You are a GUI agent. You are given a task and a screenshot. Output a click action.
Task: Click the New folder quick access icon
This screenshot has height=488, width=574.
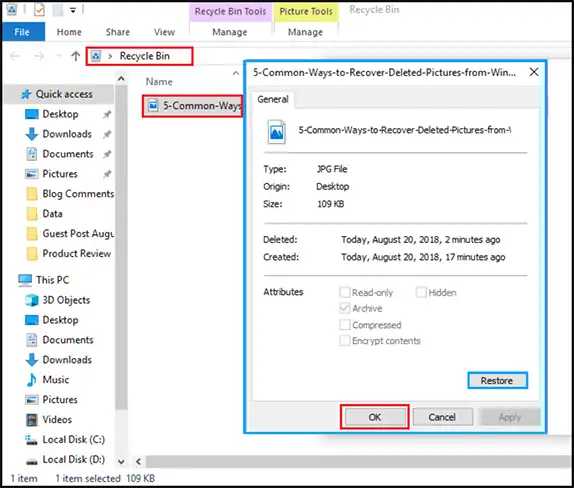coord(58,10)
